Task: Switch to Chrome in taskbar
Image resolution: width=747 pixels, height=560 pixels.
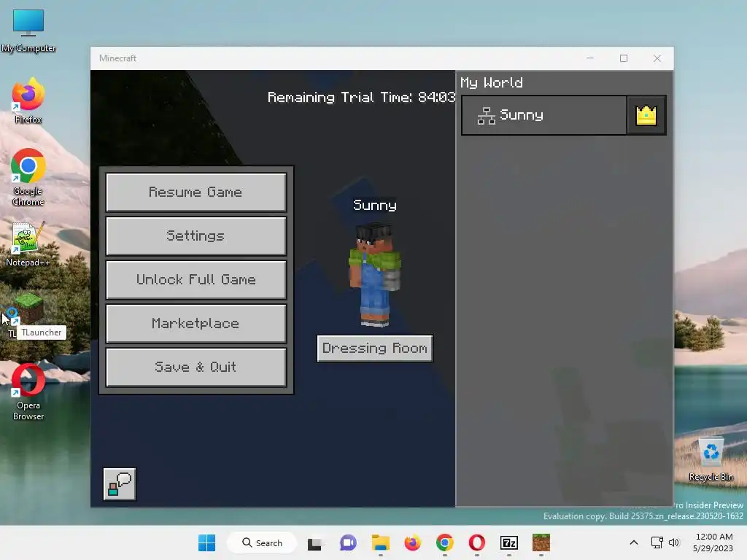Action: pos(445,542)
